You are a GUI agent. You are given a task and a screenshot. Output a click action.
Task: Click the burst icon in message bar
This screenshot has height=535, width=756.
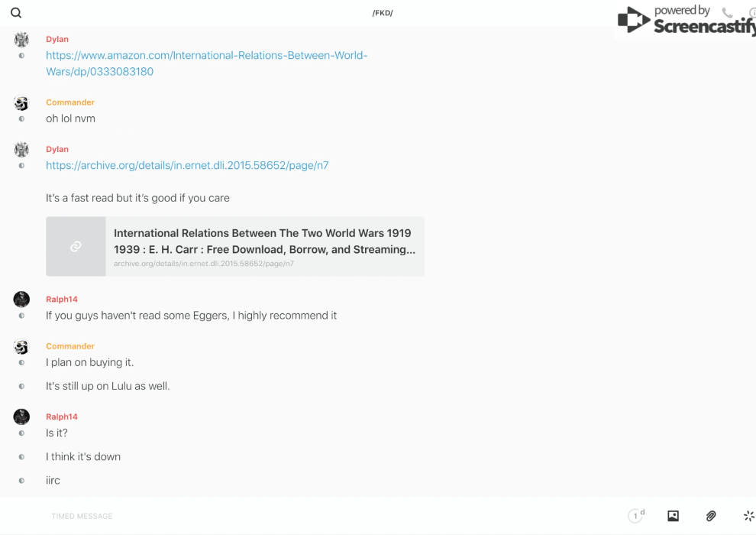(748, 516)
